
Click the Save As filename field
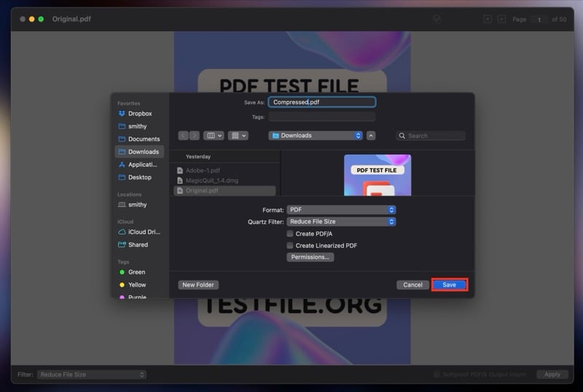point(322,102)
